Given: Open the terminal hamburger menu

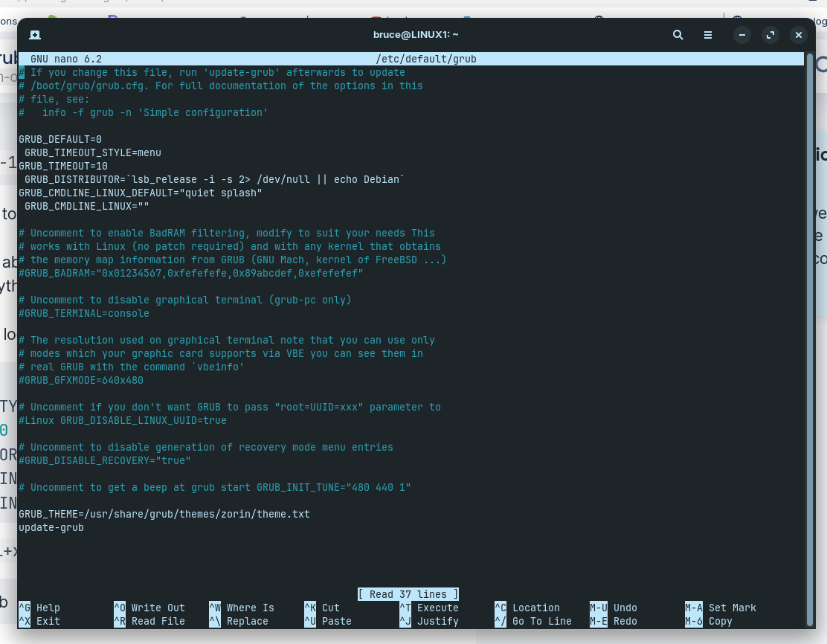Looking at the screenshot, I should [708, 35].
